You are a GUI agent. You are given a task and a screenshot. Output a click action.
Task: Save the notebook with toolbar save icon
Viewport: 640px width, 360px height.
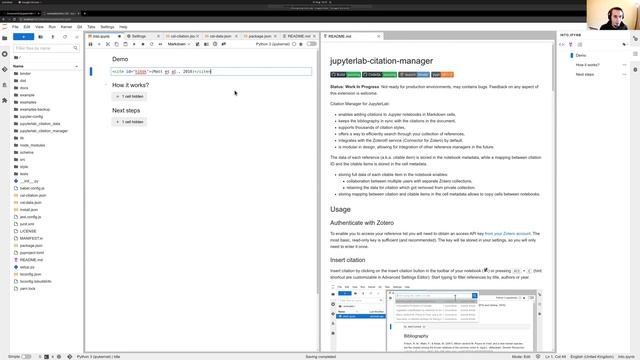pyautogui.click(x=91, y=44)
